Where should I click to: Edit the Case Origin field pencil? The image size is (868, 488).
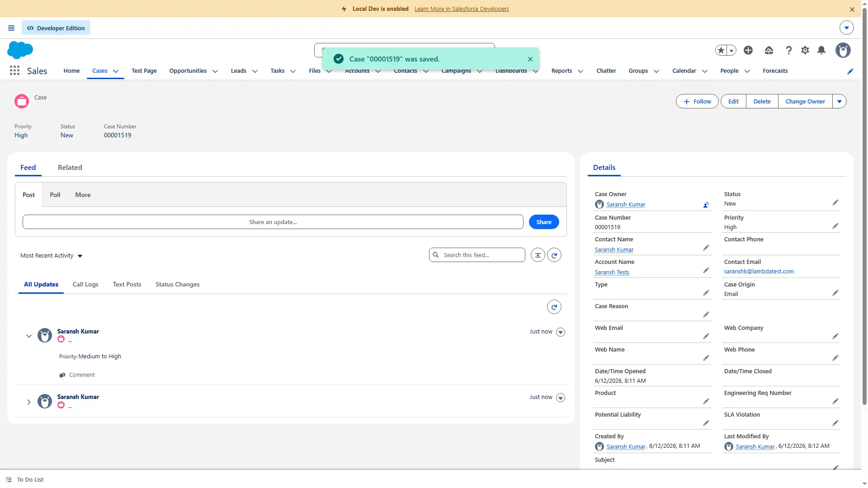tap(835, 293)
